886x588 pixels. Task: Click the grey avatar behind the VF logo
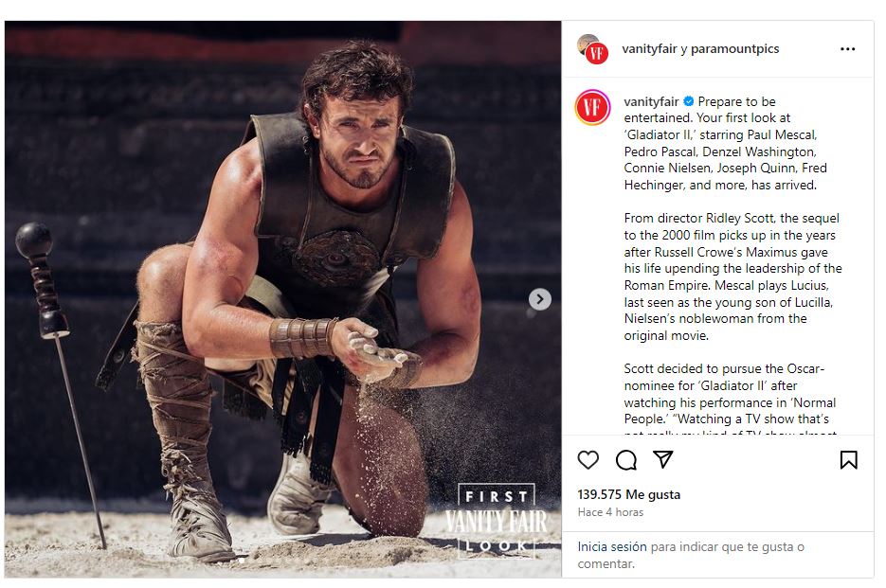click(586, 42)
